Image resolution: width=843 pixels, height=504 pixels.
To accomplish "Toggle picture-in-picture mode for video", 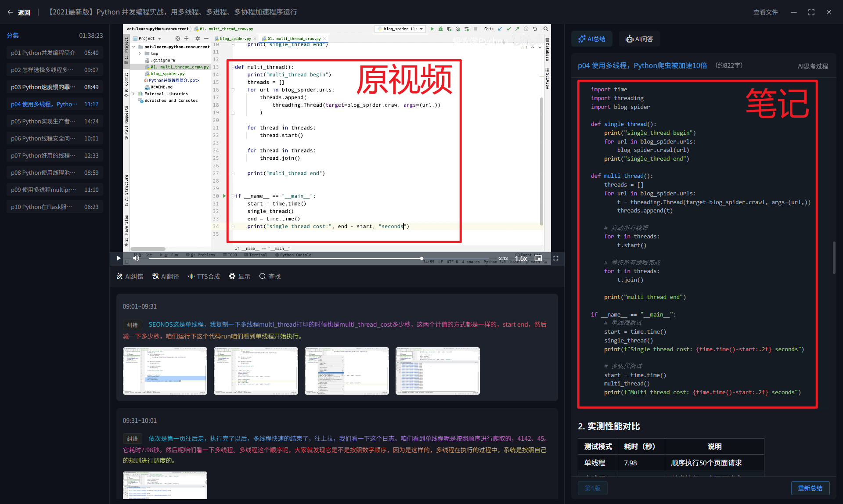I will point(538,258).
